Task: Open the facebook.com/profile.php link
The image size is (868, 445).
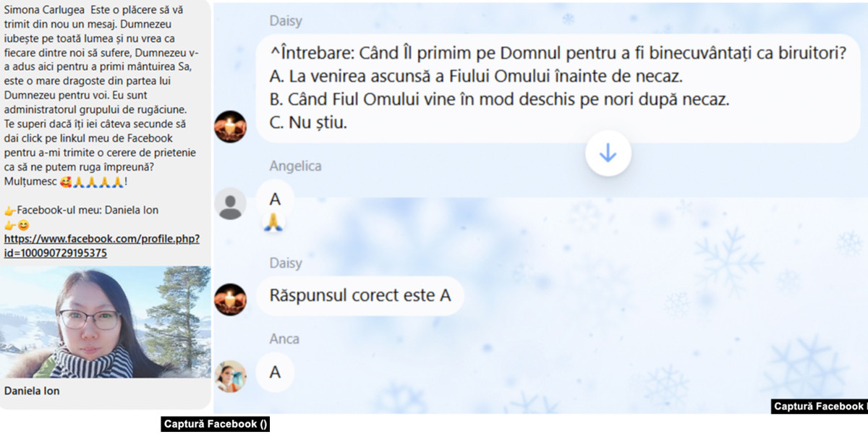Action: [102, 245]
